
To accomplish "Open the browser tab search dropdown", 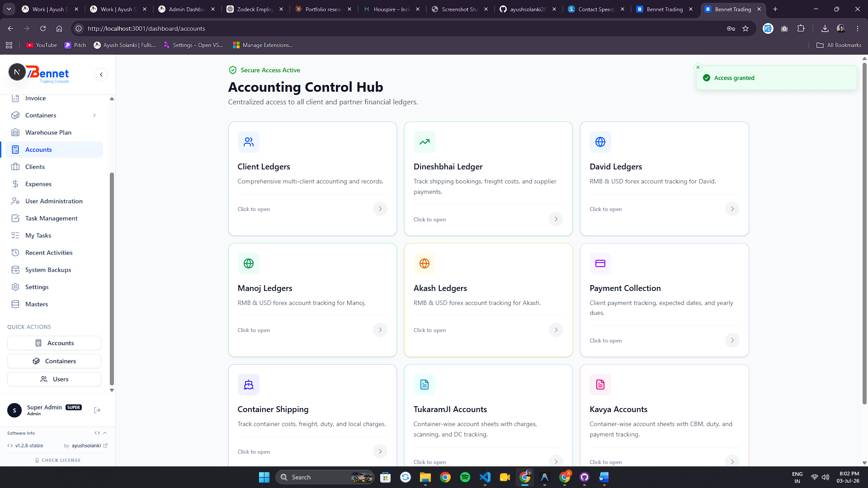I will [9, 9].
